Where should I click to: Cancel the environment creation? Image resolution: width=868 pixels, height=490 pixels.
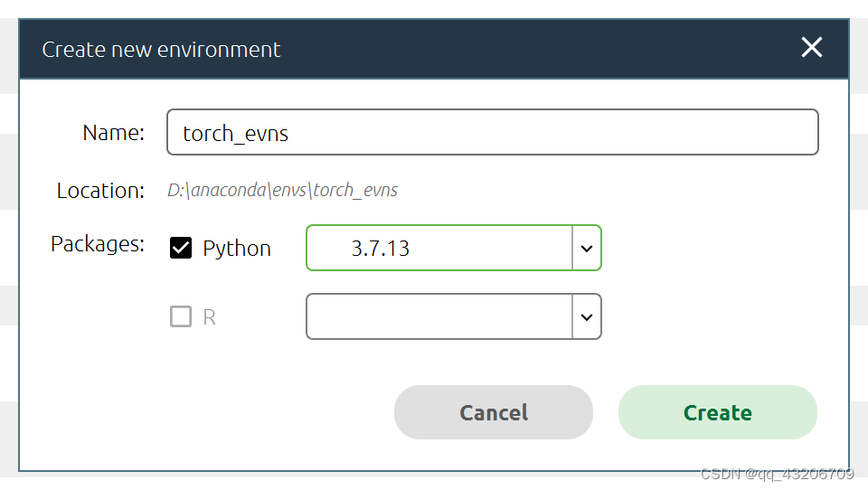click(x=494, y=412)
